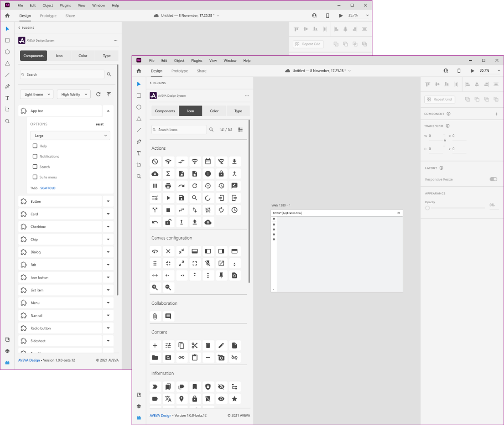The image size is (504, 425).
Task: Click the print icon in Actions
Action: tap(168, 186)
